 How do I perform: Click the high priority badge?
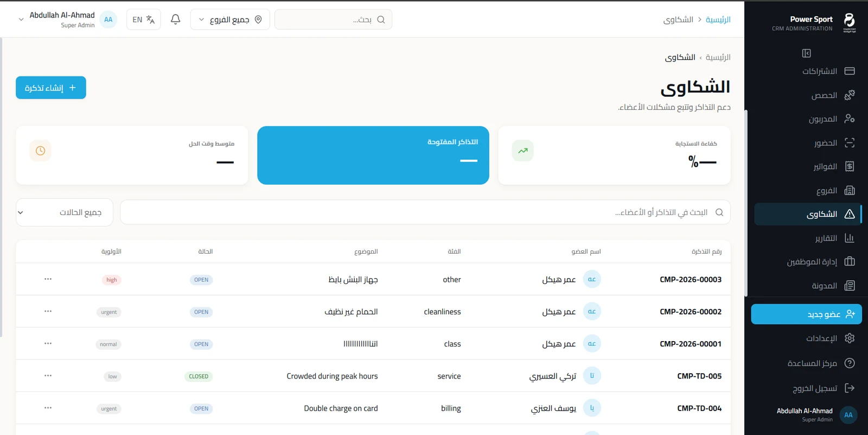(x=112, y=280)
